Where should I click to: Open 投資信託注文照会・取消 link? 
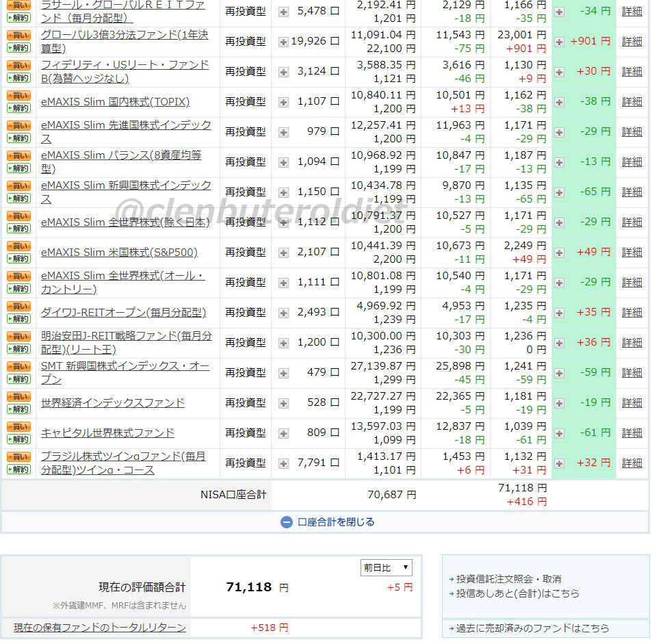pos(509,579)
